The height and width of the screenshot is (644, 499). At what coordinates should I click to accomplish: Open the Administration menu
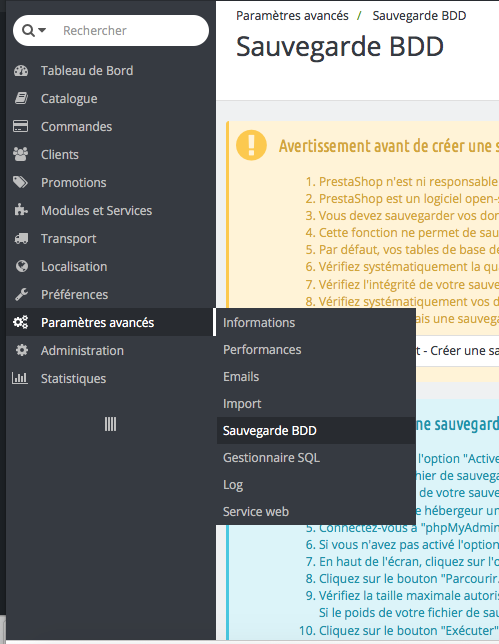tap(82, 350)
